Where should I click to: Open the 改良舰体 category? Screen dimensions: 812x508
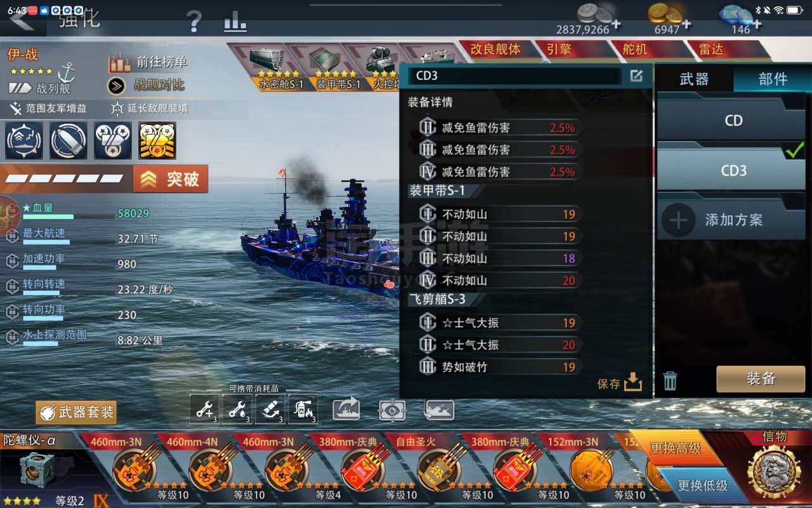[495, 49]
